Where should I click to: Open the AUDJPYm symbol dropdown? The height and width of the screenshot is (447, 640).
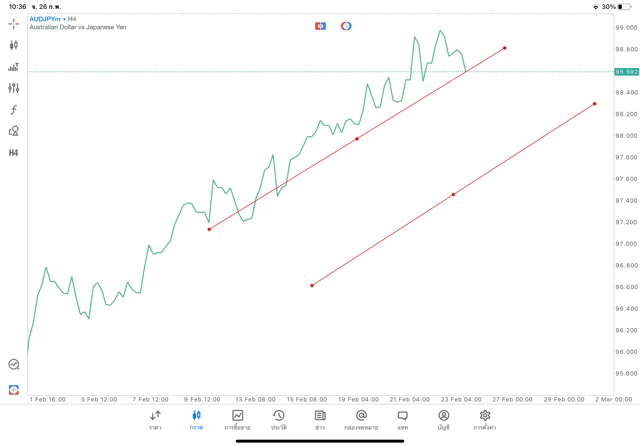coord(48,19)
